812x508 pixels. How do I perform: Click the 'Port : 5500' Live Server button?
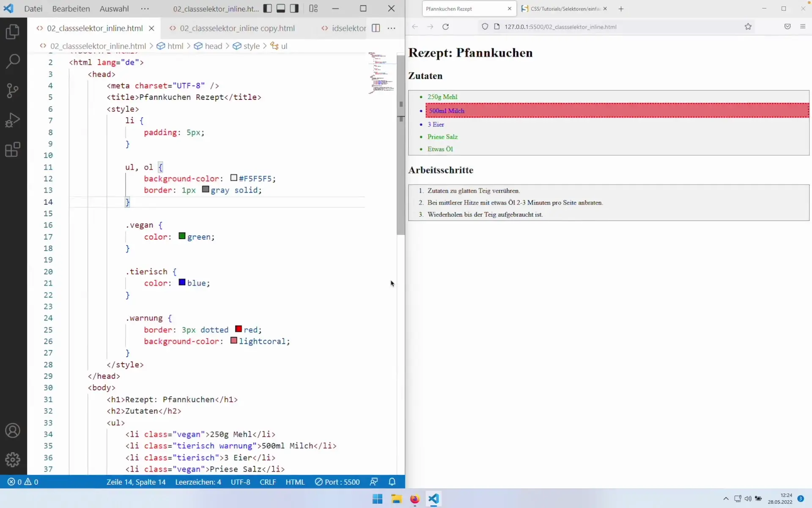pyautogui.click(x=337, y=482)
